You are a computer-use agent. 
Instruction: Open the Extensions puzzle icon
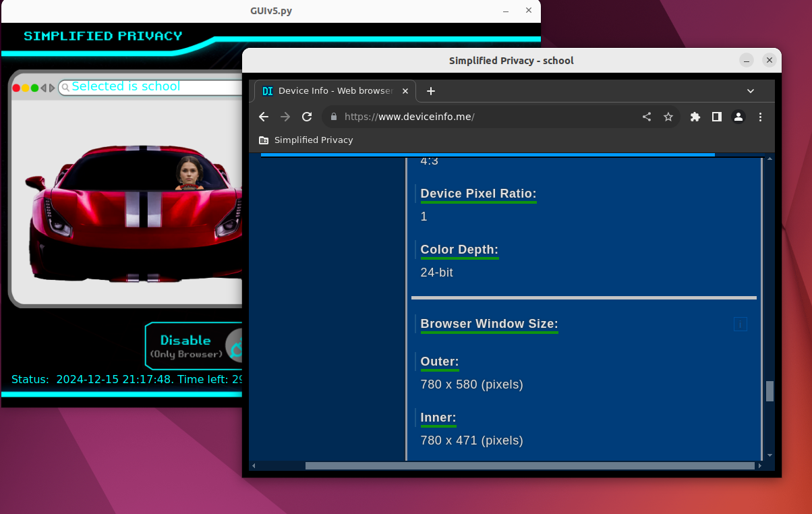[x=695, y=117]
